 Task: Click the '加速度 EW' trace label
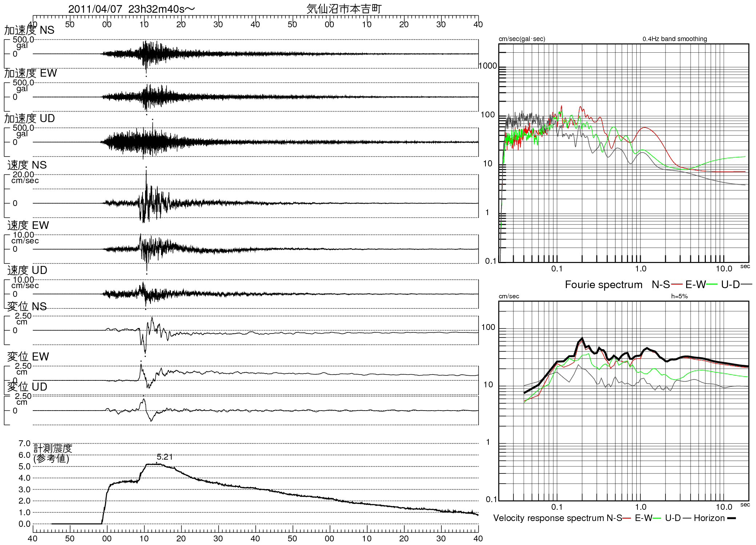coord(31,73)
